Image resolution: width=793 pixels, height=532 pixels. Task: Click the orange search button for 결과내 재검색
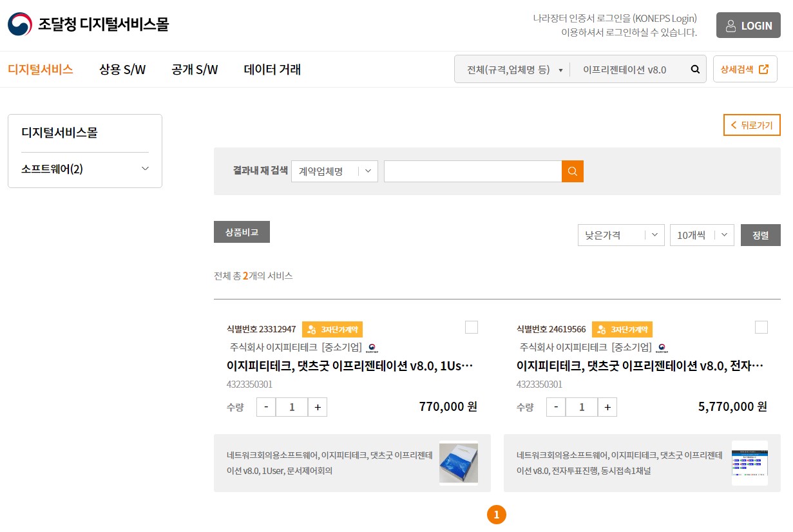coord(573,171)
